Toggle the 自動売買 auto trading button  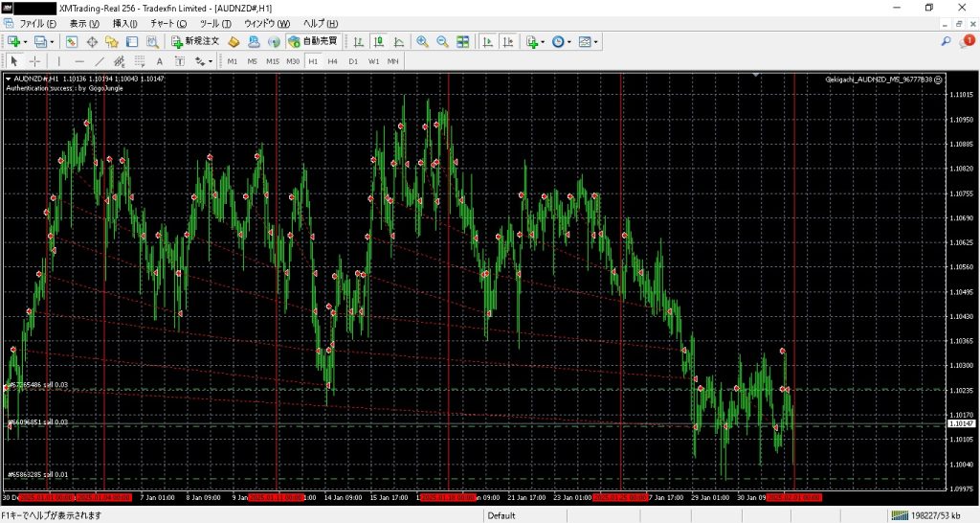click(312, 42)
